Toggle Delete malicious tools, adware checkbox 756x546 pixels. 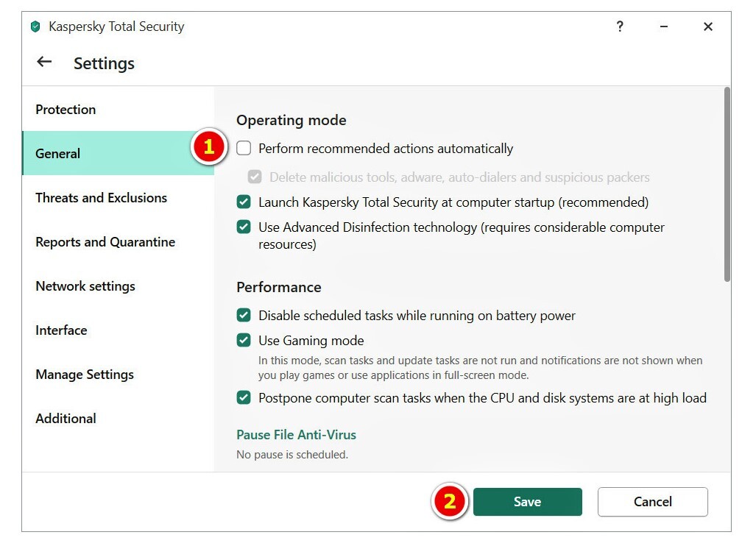255,177
